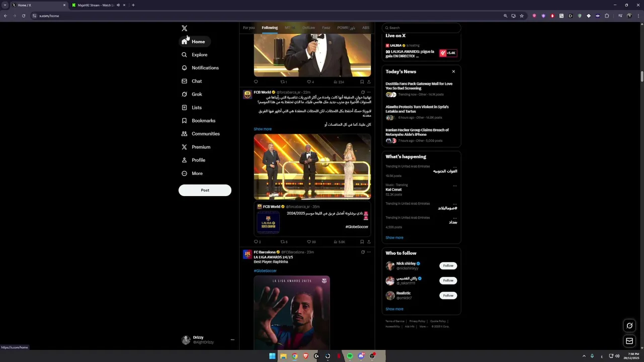Open File Explorer from the taskbar
The image size is (644, 362).
[283, 356]
